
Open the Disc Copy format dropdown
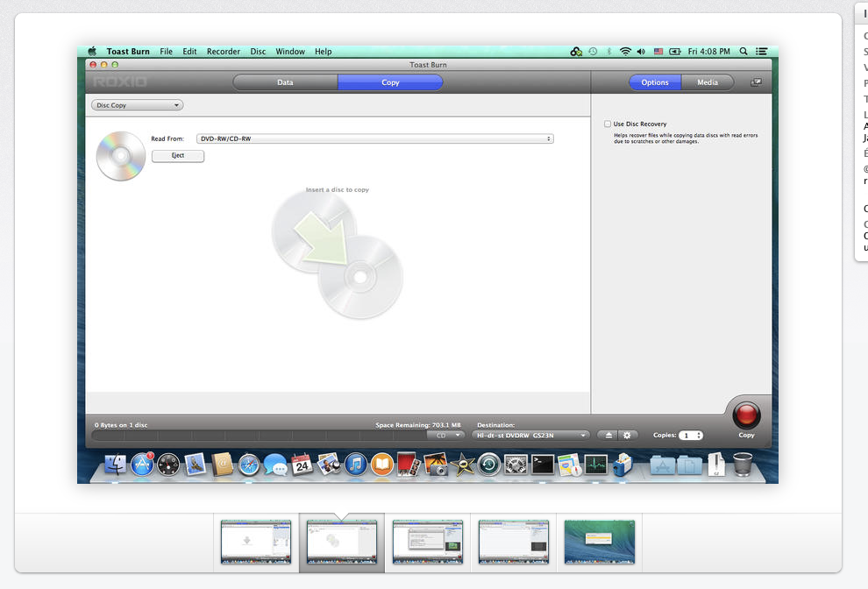pos(137,105)
